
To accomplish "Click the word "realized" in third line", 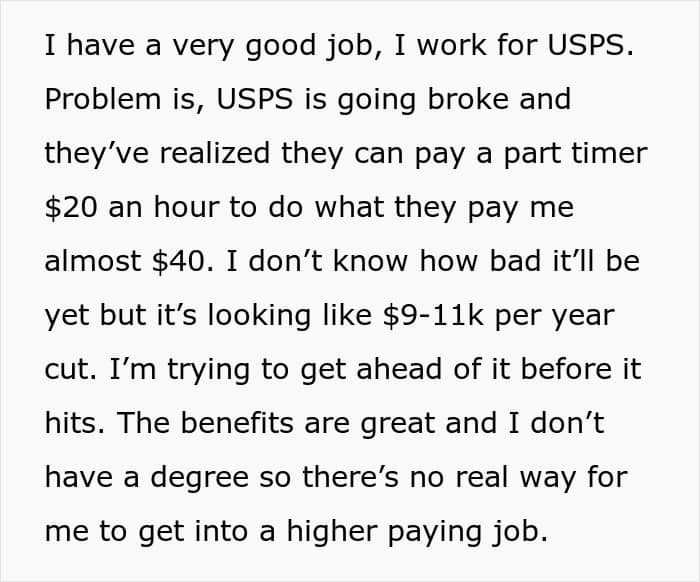I will pyautogui.click(x=215, y=153).
